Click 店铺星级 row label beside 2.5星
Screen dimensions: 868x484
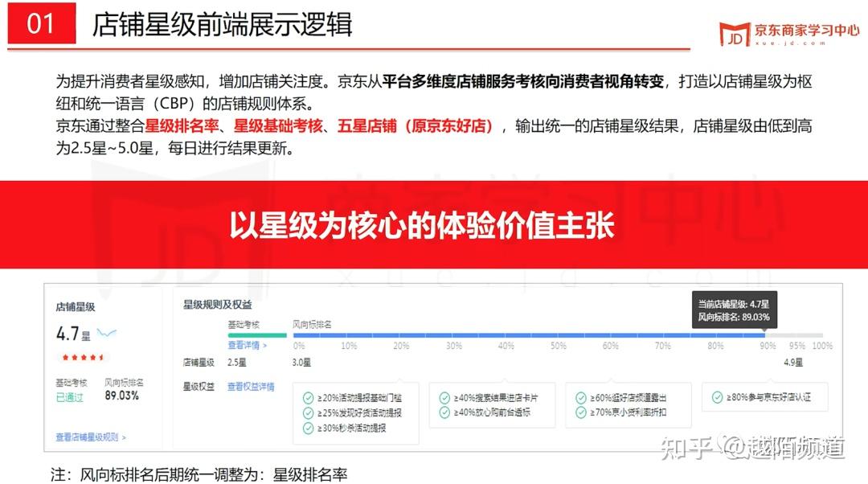(x=199, y=362)
